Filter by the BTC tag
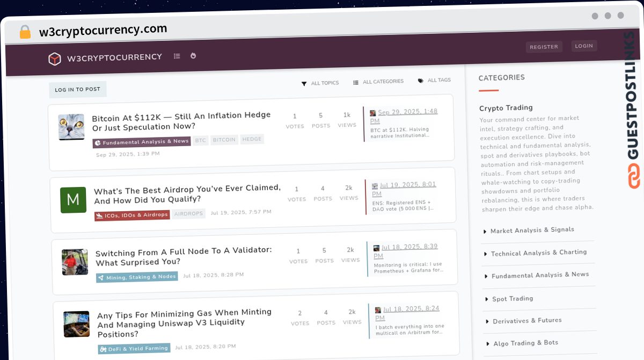644x360 pixels. click(x=201, y=140)
